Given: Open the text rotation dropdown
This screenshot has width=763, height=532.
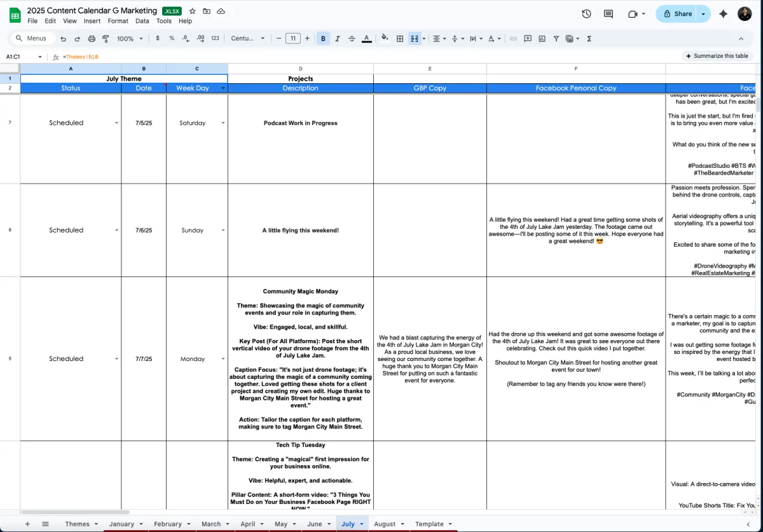Looking at the screenshot, I should coord(494,39).
